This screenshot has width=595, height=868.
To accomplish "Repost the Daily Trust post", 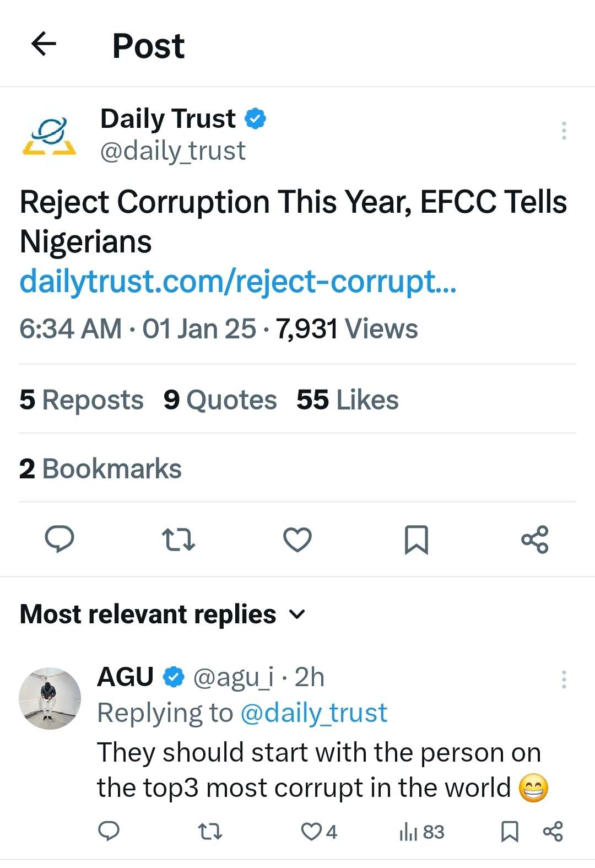I will [178, 540].
